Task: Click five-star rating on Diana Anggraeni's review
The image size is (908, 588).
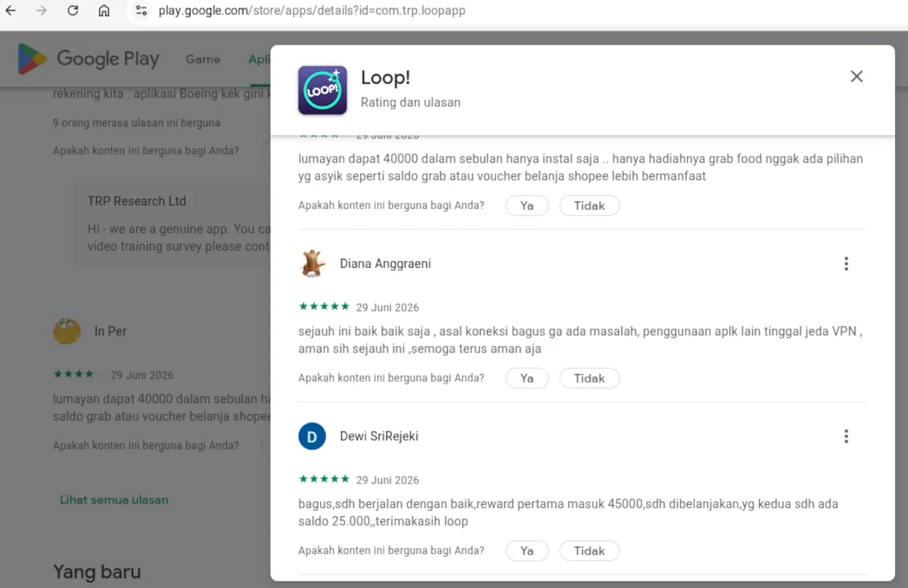Action: 324,307
